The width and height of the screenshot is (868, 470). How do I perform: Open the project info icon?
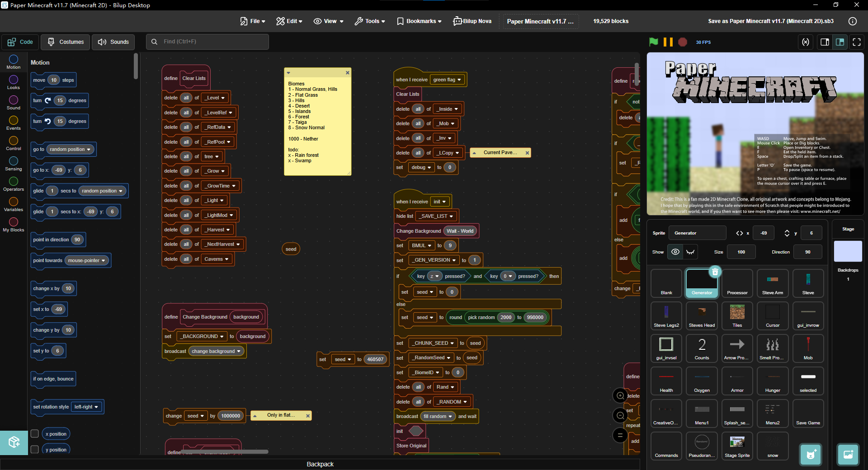coord(853,21)
